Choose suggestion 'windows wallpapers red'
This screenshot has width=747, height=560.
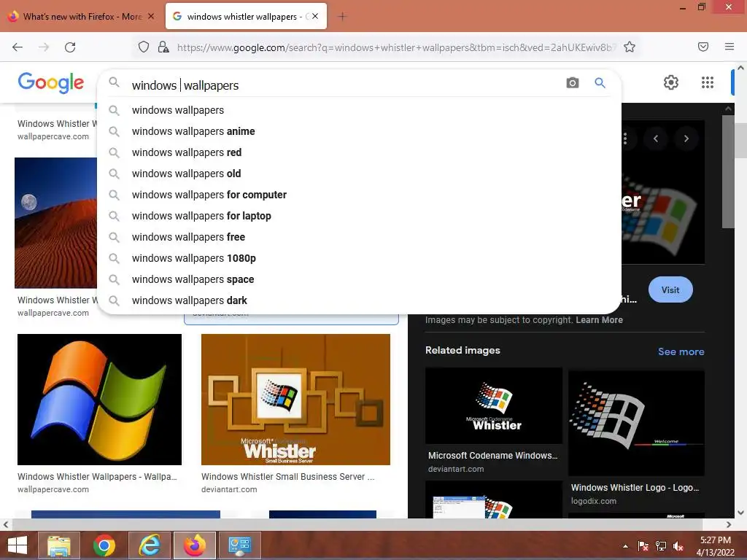click(359, 152)
